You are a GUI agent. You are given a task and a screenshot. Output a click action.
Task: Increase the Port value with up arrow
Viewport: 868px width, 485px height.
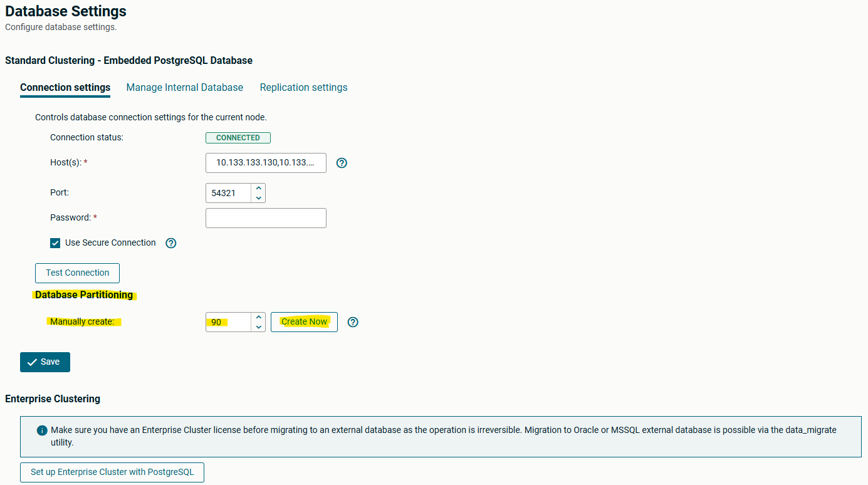click(258, 188)
